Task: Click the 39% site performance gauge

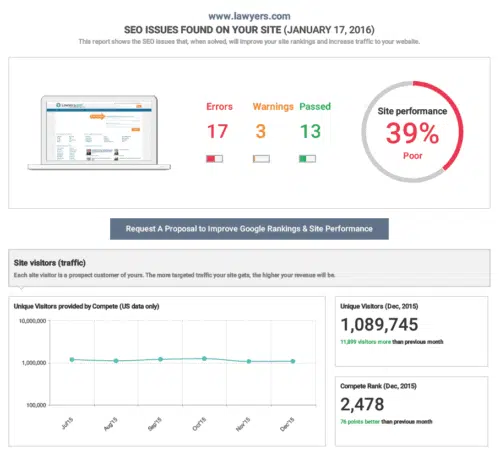Action: tap(412, 132)
